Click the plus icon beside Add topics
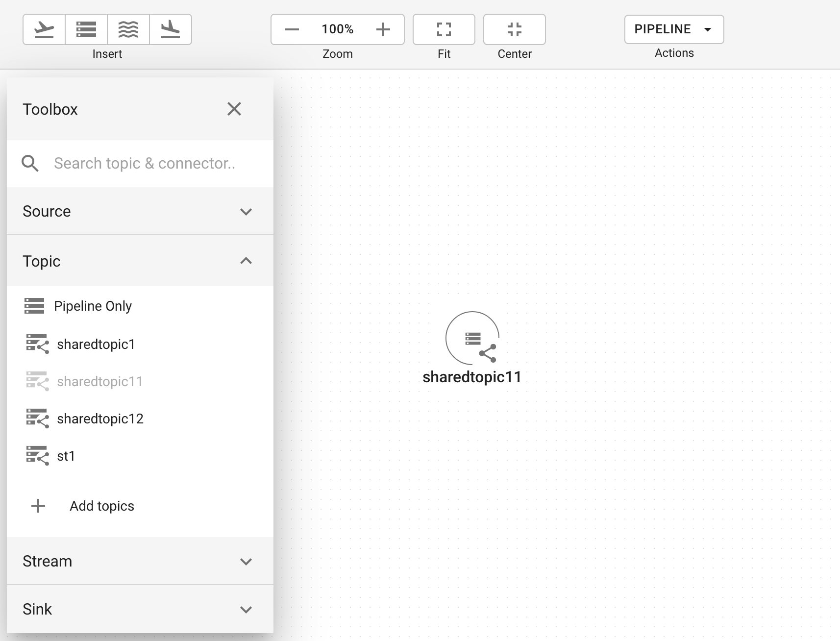The image size is (840, 641). click(x=38, y=506)
